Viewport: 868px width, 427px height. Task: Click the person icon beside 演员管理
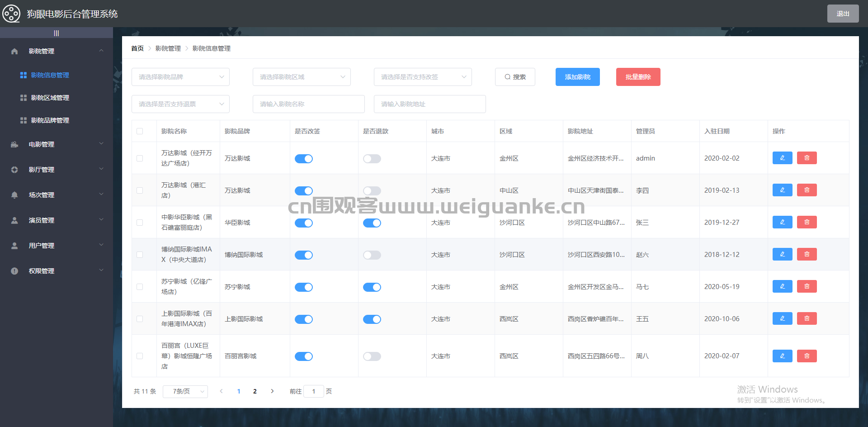pyautogui.click(x=14, y=220)
